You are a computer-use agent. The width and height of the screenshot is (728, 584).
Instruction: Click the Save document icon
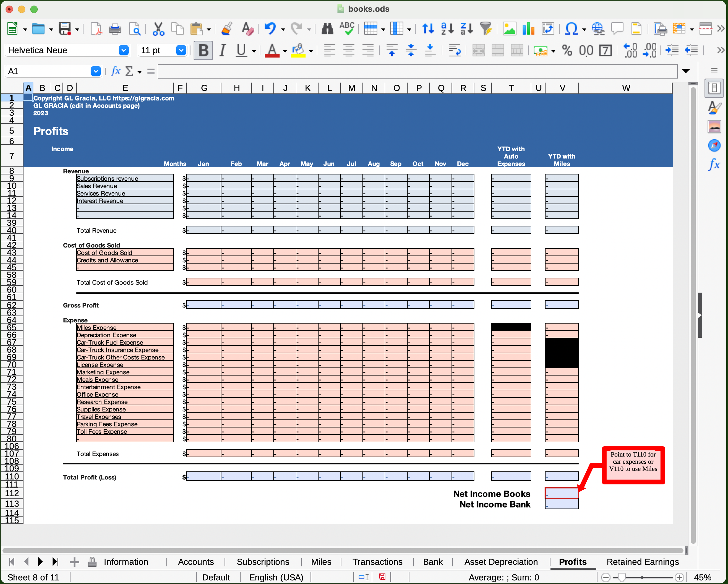(x=65, y=29)
